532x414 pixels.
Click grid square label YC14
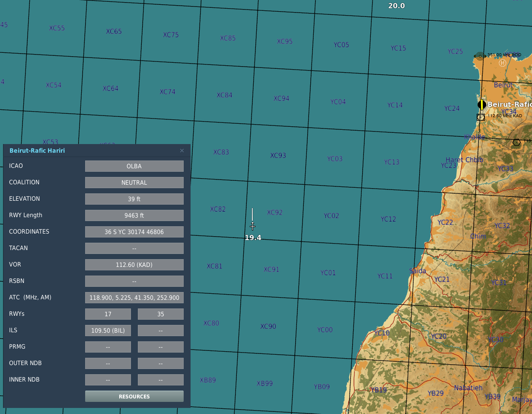395,105
